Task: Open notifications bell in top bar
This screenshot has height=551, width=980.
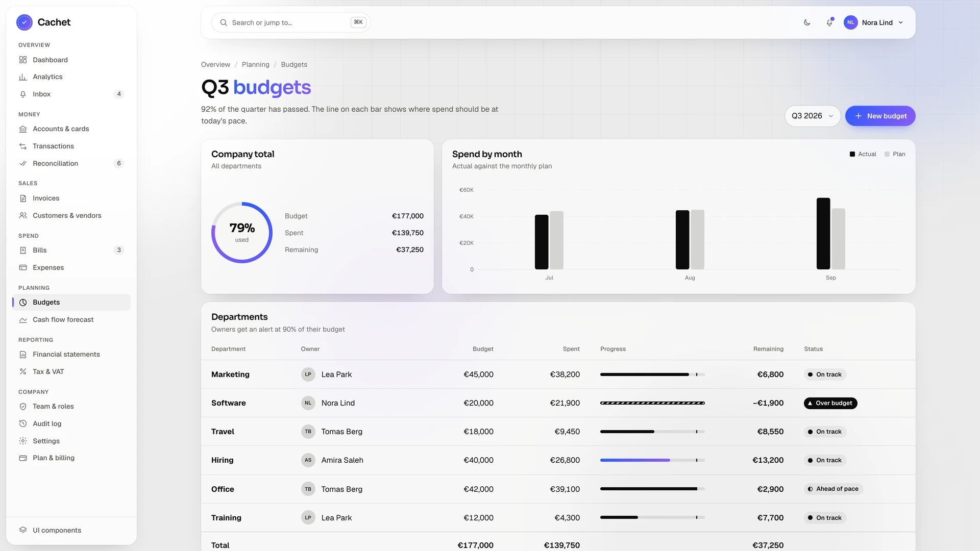Action: [829, 22]
